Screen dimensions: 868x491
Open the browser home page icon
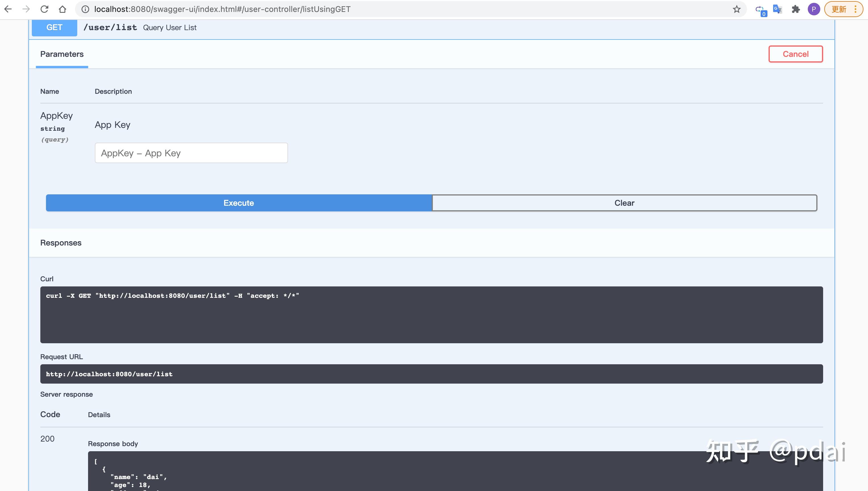click(62, 9)
